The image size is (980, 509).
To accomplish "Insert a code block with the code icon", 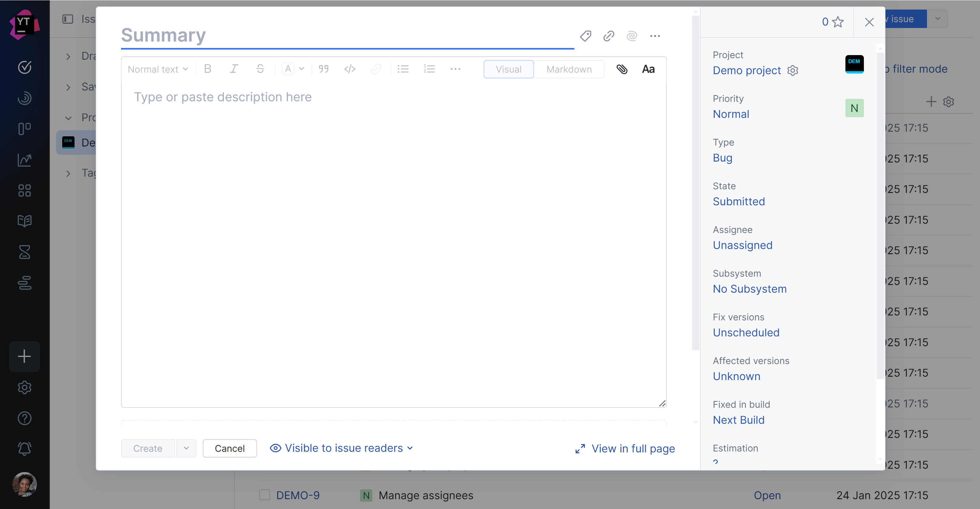I will [350, 69].
